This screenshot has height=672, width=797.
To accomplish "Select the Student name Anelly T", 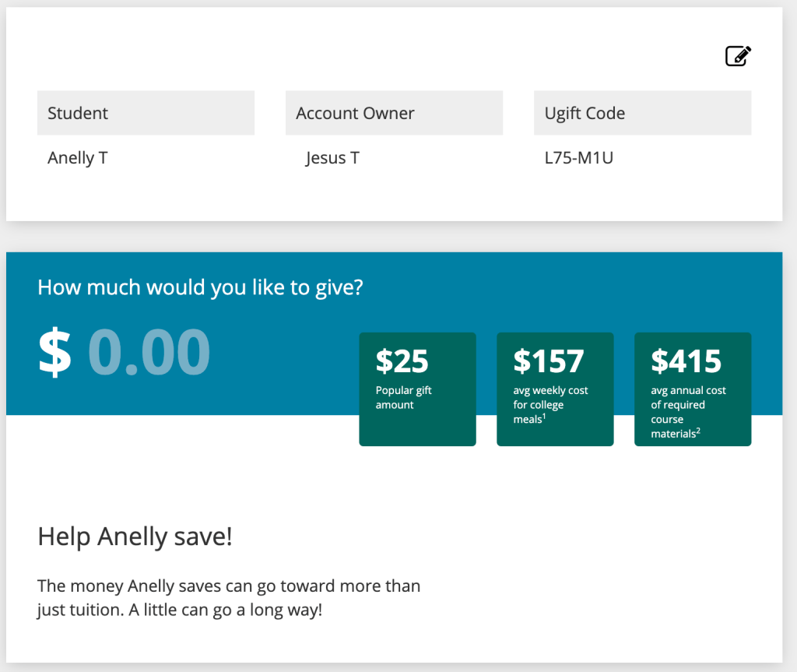I will pyautogui.click(x=78, y=157).
